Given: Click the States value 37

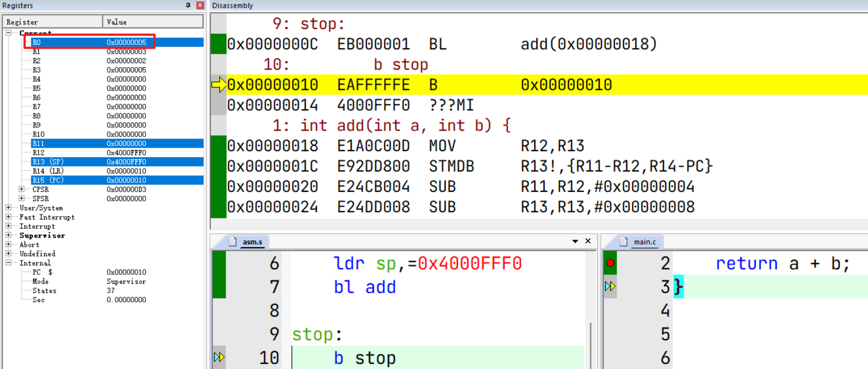Looking at the screenshot, I should (111, 290).
